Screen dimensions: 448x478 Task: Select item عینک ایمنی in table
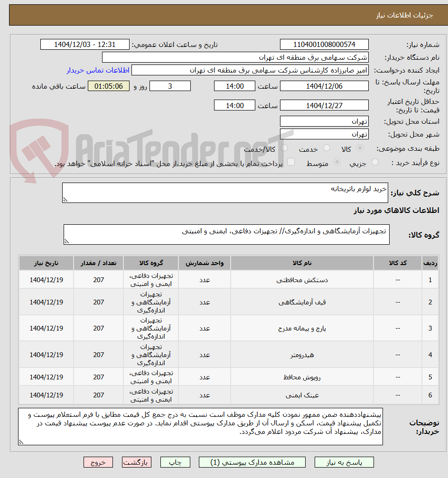click(x=302, y=395)
